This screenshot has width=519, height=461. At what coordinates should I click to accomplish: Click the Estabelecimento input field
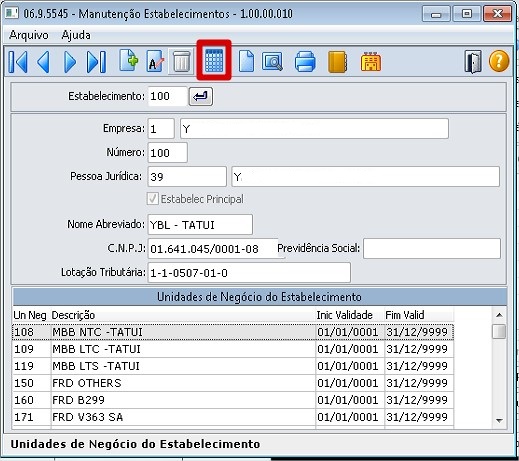[167, 96]
